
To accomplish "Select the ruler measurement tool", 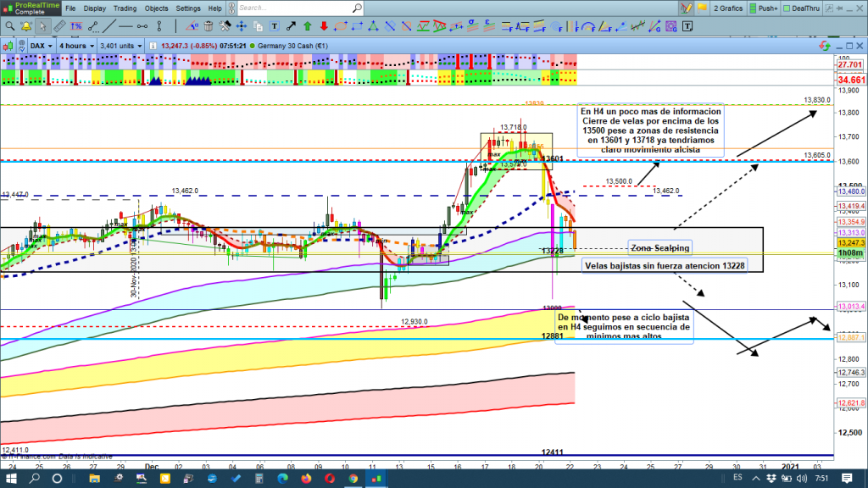I will click(58, 25).
